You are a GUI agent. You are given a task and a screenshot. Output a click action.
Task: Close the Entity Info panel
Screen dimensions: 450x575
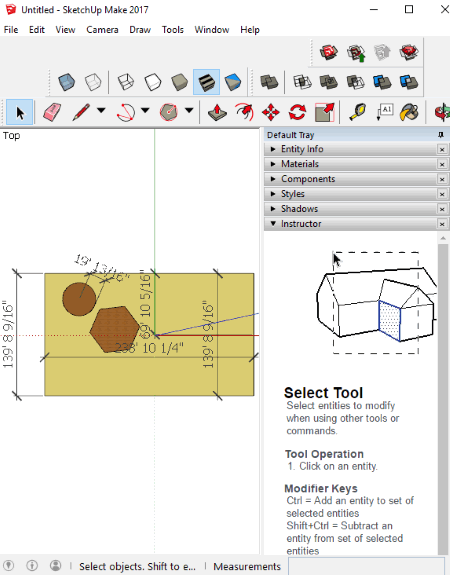[x=442, y=150]
